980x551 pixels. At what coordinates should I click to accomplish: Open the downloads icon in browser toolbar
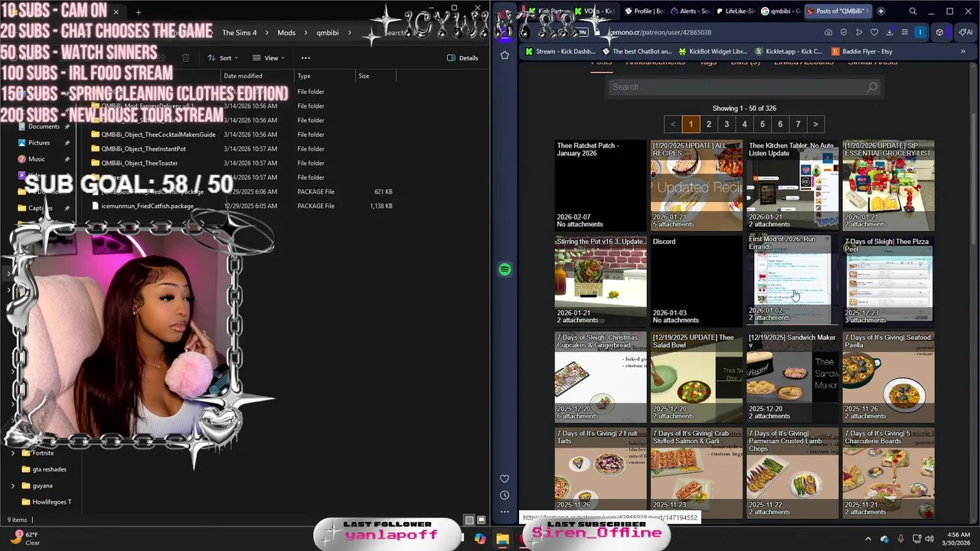tap(890, 32)
